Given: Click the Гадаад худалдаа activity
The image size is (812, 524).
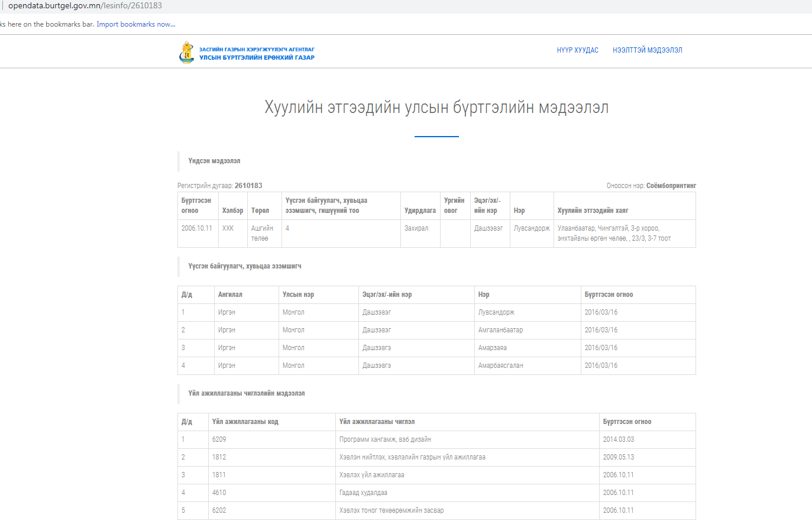Looking at the screenshot, I should point(363,493).
